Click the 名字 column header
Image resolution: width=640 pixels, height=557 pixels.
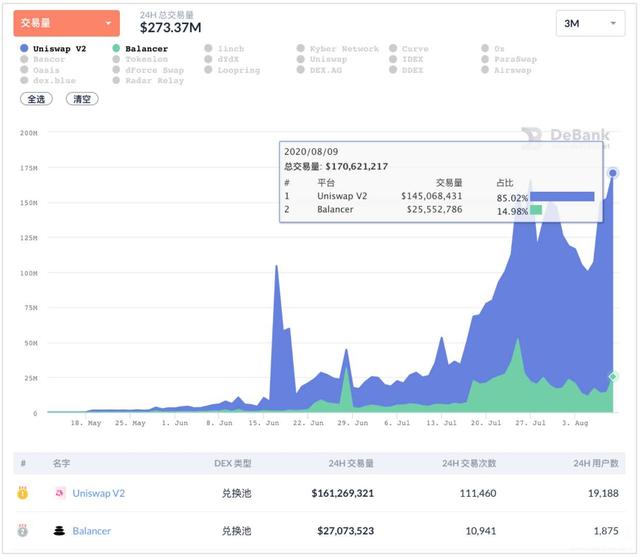coord(61,463)
